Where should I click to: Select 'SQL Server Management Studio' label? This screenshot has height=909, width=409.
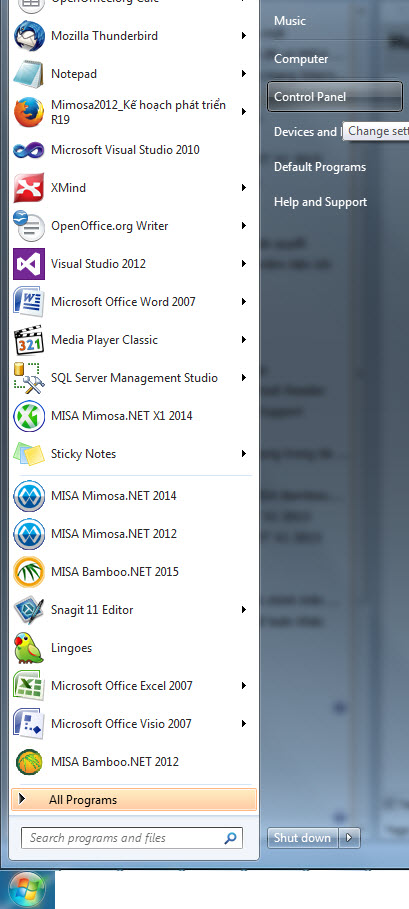(134, 378)
